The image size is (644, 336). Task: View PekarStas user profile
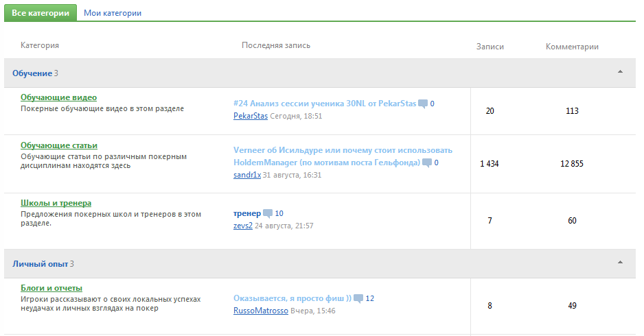[251, 117]
